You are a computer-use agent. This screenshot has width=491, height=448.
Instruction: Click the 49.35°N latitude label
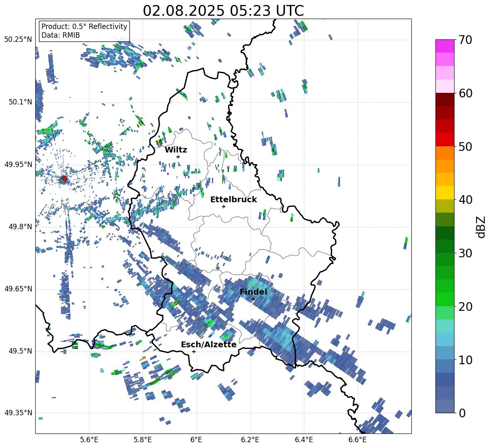click(x=18, y=413)
